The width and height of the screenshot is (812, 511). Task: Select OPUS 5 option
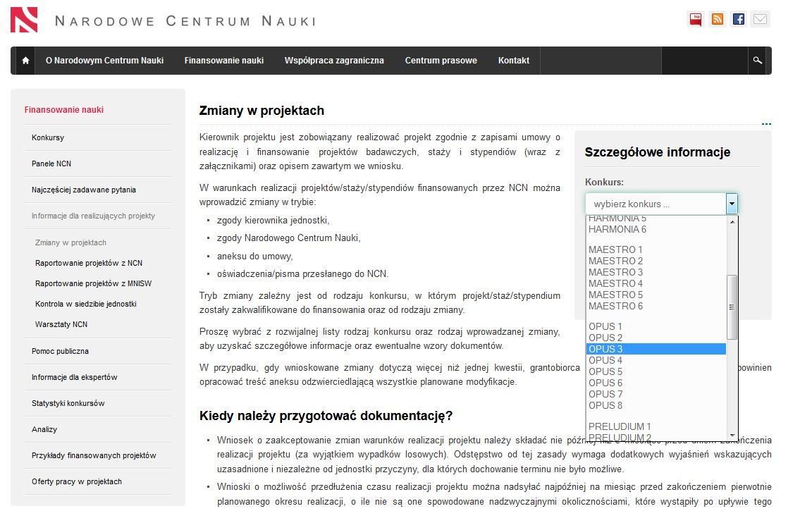click(x=656, y=371)
